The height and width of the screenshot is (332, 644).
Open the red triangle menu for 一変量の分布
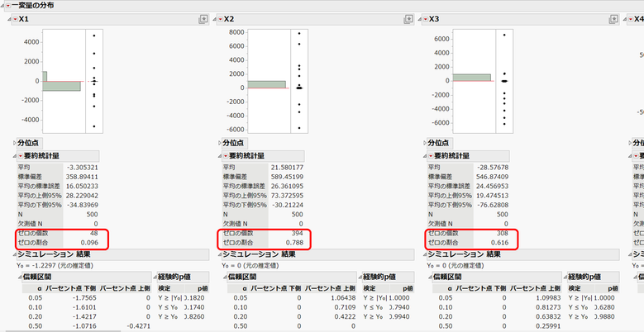tap(8, 6)
